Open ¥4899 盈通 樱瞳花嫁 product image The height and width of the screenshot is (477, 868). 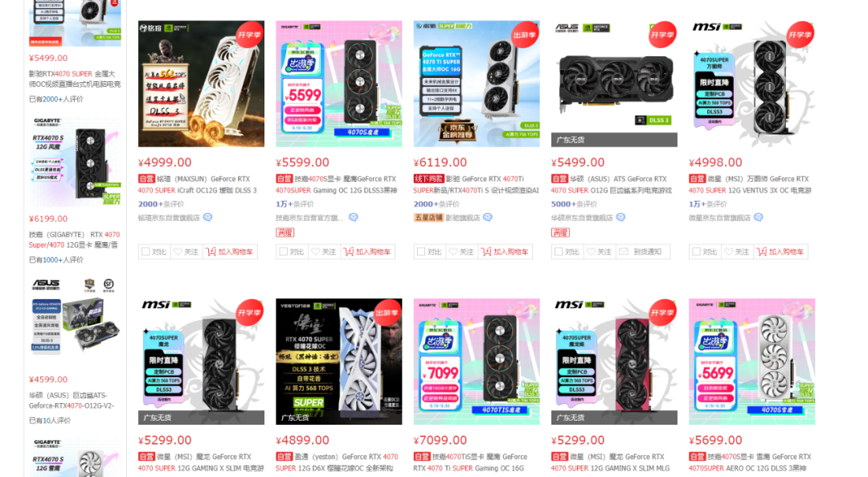[x=339, y=361]
